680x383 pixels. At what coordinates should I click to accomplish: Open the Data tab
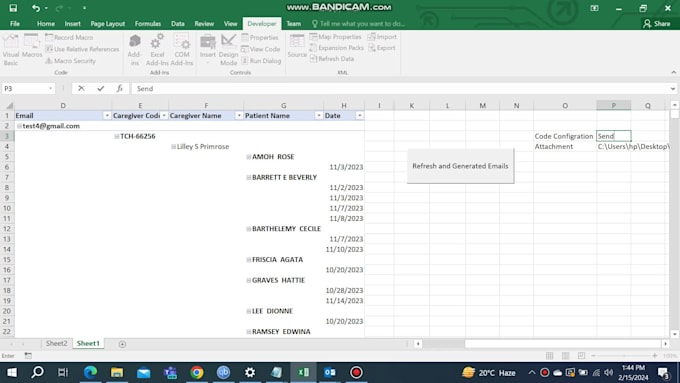177,23
